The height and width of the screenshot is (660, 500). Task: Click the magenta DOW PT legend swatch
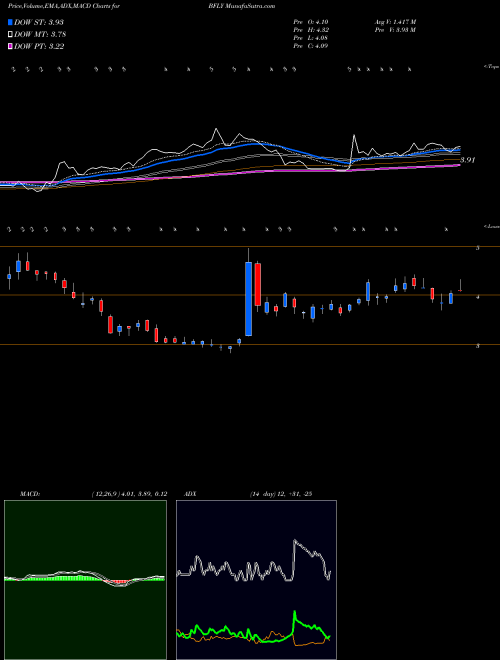pos(11,46)
